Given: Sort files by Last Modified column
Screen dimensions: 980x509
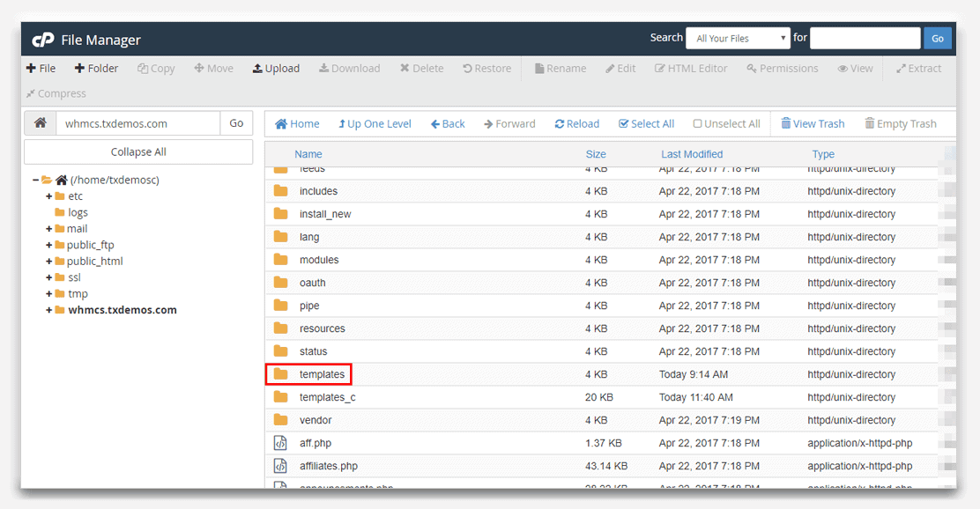Looking at the screenshot, I should 692,154.
